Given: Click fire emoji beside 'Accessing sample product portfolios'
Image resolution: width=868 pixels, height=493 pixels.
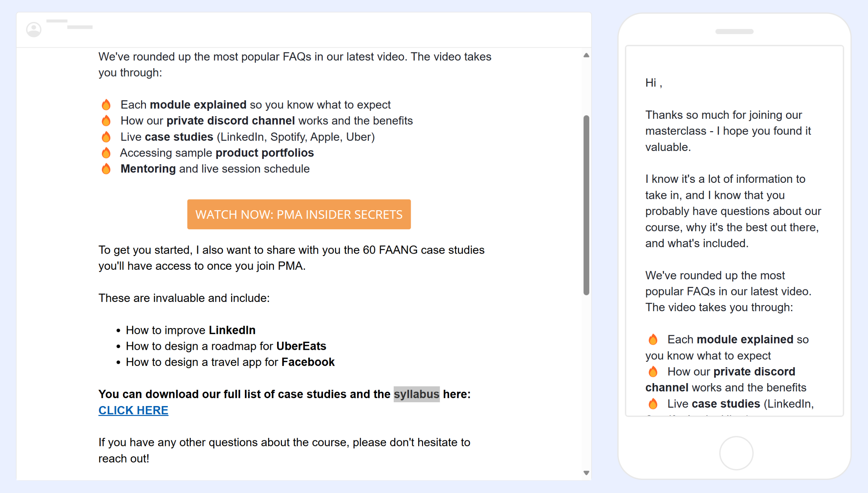Looking at the screenshot, I should (x=106, y=153).
